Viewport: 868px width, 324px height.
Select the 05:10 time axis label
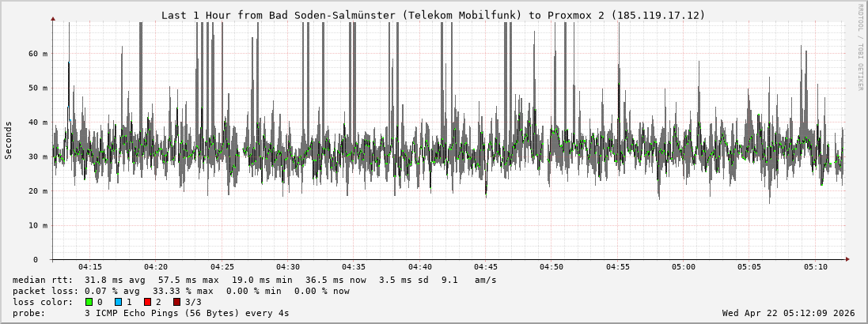coord(815,267)
